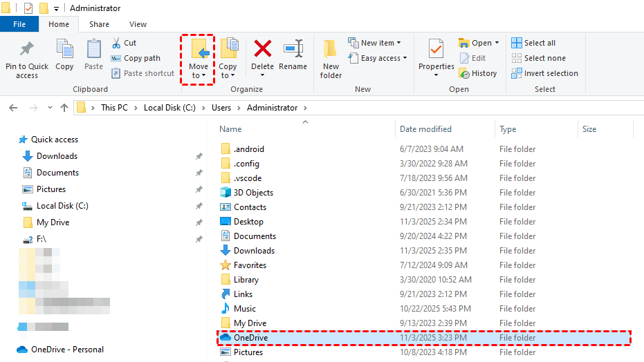Switch to the View ribbon tab
The image size is (644, 362).
click(x=138, y=24)
